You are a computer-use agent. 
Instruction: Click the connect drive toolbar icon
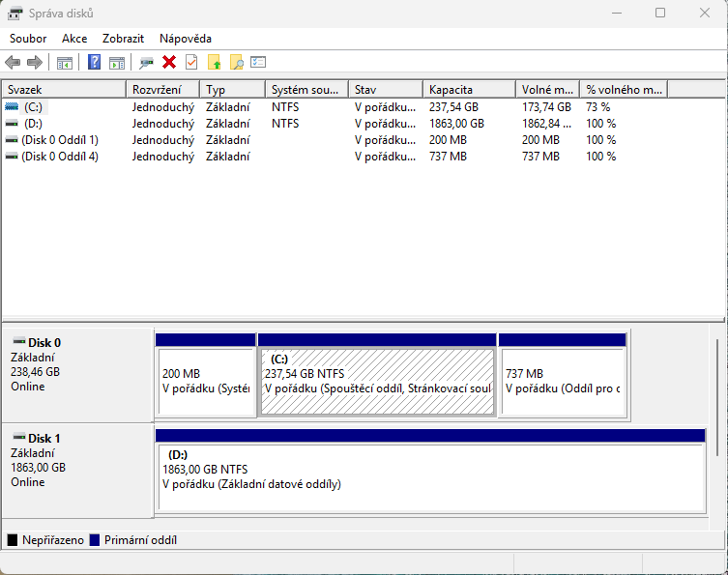coord(147,63)
